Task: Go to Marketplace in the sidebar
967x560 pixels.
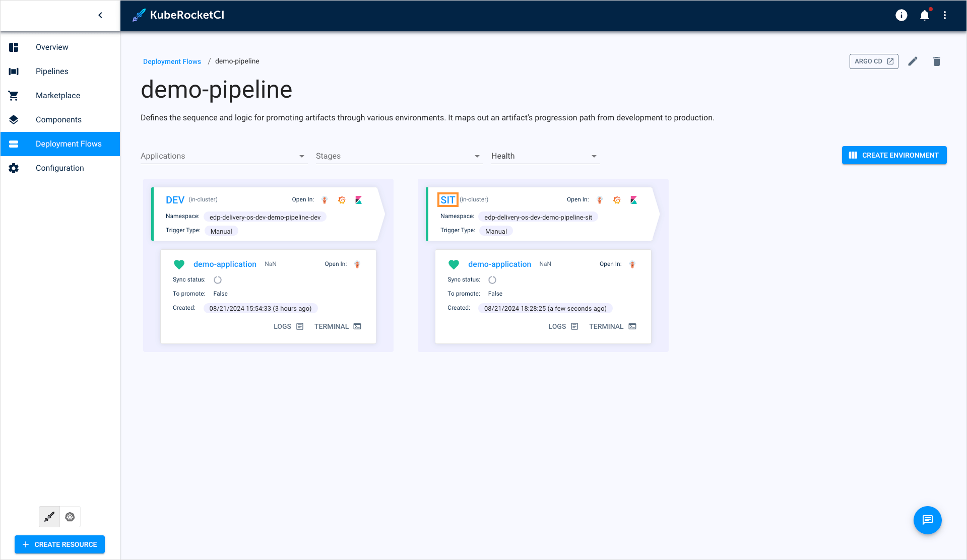Action: (x=58, y=96)
